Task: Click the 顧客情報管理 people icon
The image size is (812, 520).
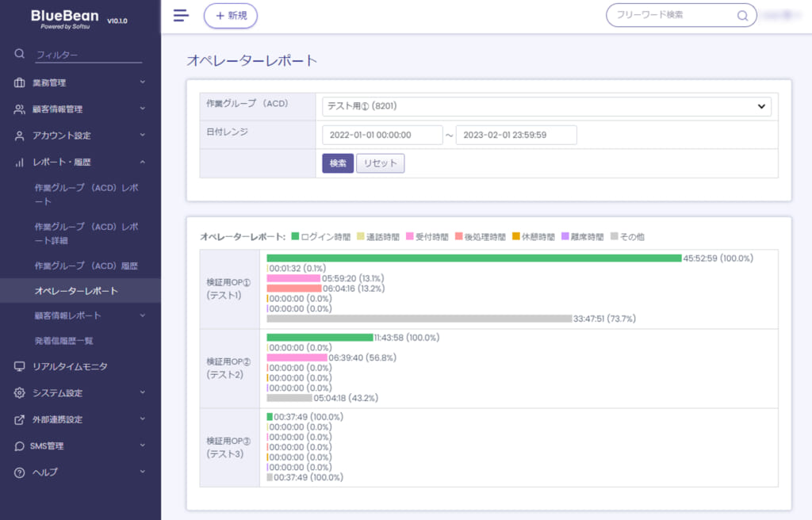Action: pos(20,109)
